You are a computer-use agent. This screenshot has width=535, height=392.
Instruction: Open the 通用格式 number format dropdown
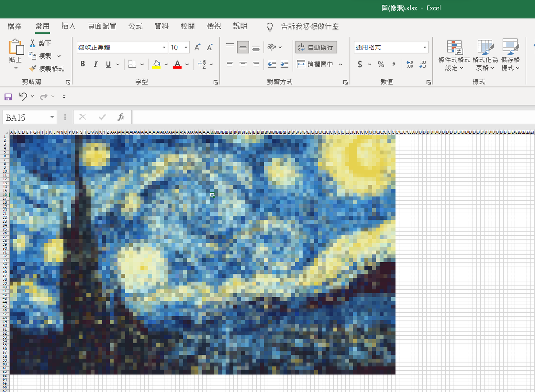(x=425, y=47)
